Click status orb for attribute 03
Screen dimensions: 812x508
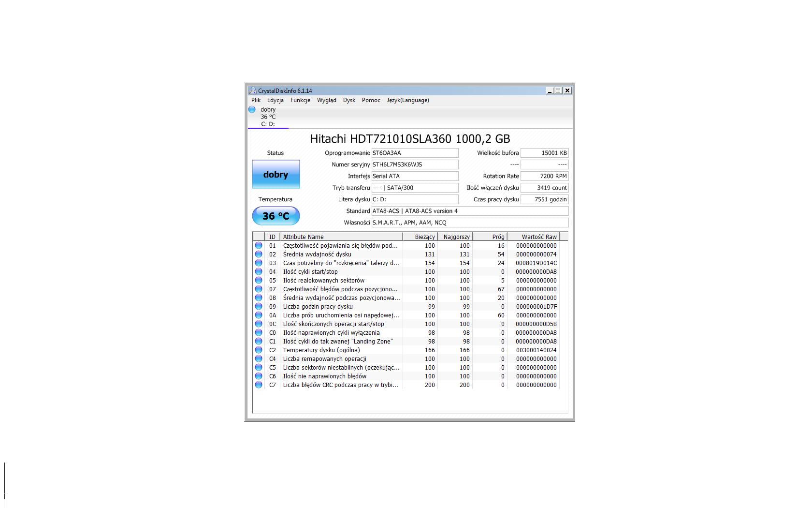click(x=259, y=263)
